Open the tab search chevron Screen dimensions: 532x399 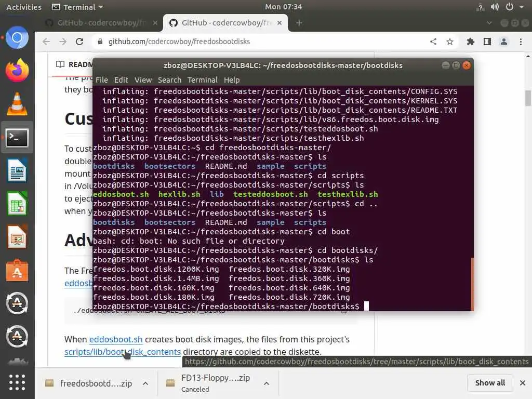pos(489,23)
